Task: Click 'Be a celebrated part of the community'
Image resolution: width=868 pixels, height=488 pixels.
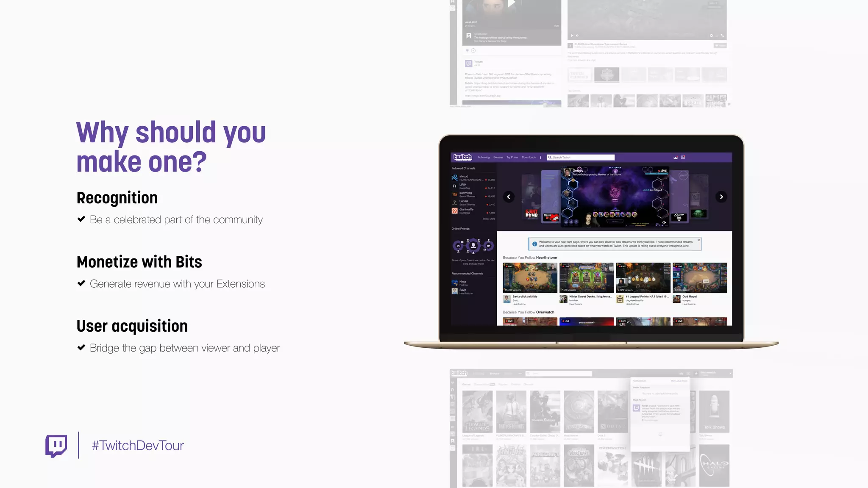Action: pyautogui.click(x=176, y=220)
